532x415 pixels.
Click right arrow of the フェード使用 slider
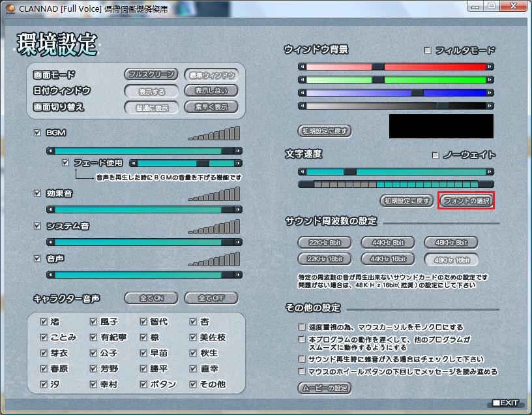pos(238,163)
